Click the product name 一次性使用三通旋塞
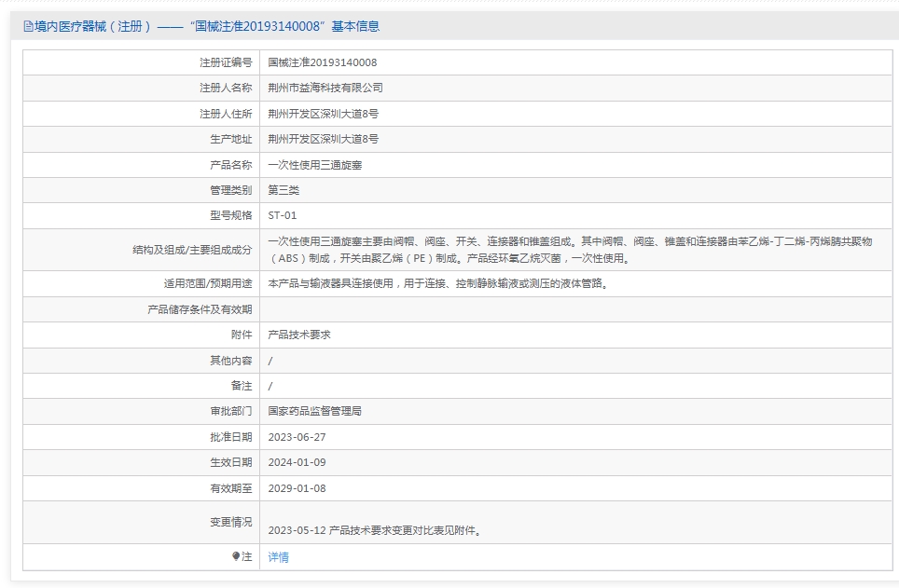The height and width of the screenshot is (588, 899). coord(313,165)
